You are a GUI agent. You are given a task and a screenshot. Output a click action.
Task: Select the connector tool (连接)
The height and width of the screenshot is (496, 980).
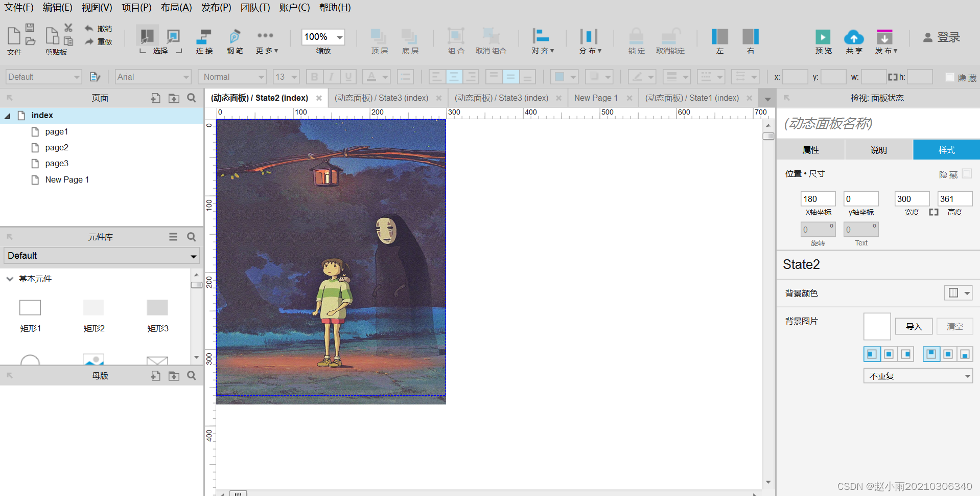coord(204,41)
